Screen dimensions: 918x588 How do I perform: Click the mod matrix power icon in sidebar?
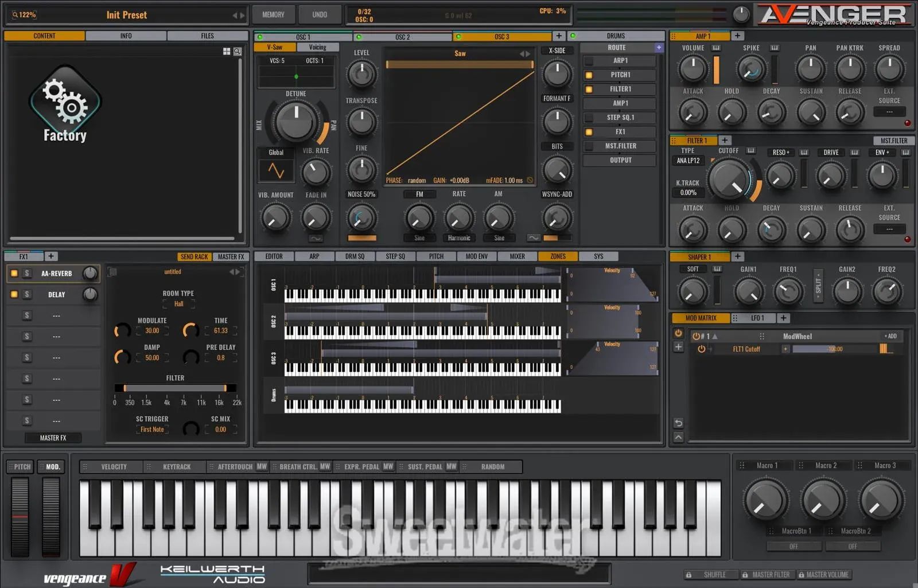coord(678,333)
